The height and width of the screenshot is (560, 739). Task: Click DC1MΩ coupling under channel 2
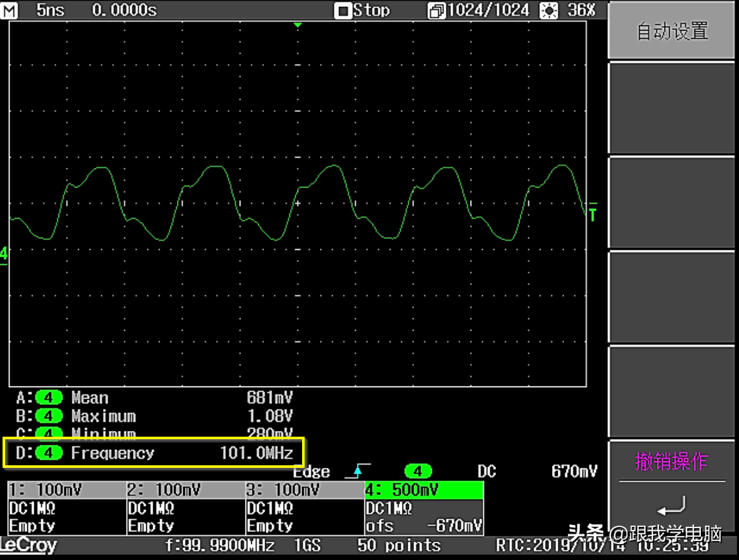pyautogui.click(x=151, y=508)
